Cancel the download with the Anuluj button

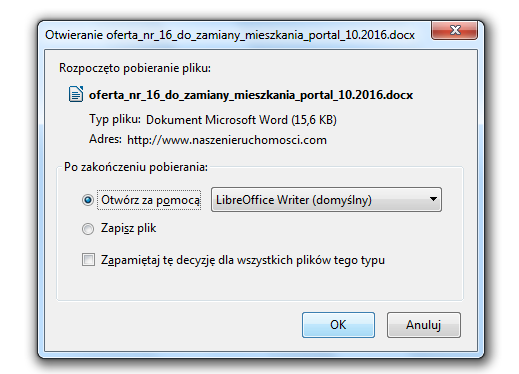(x=424, y=325)
